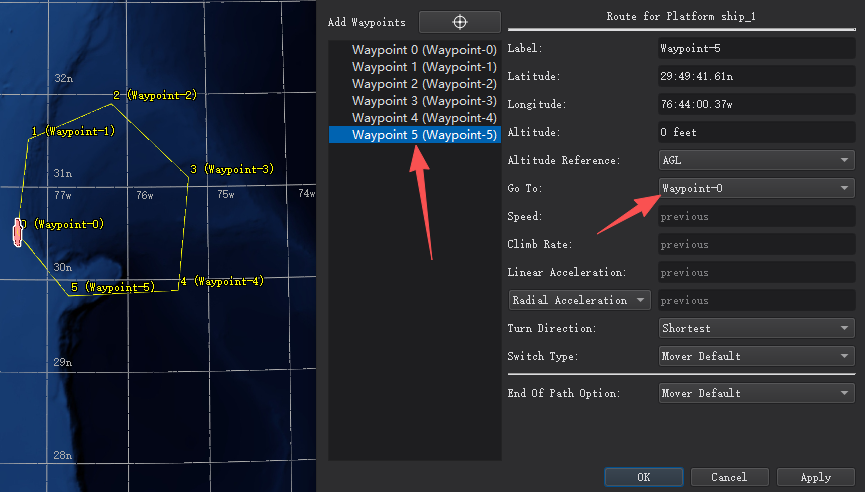Viewport: 865px width, 492px height.
Task: Click the Waypoint-5 label on the map
Action: click(113, 287)
